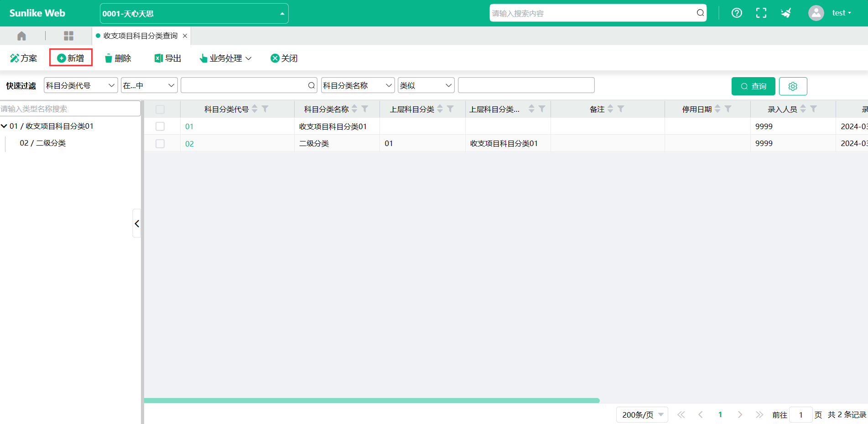Toggle fullscreen mode icon

click(761, 13)
